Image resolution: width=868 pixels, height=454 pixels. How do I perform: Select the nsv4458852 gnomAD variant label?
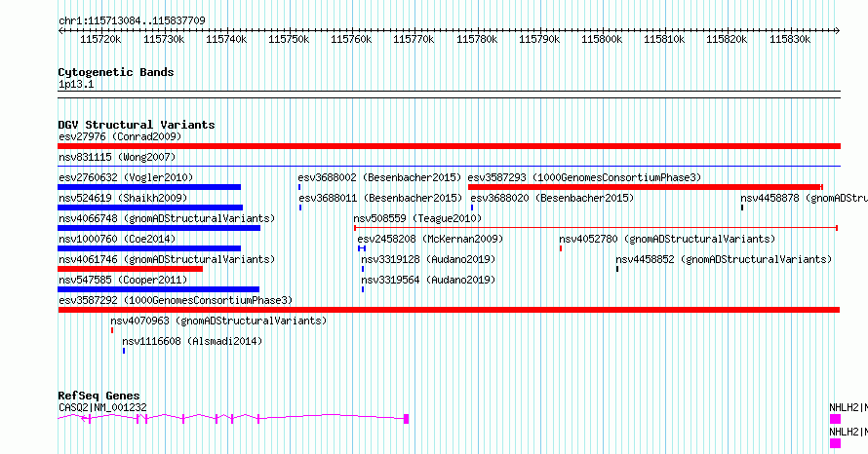(x=724, y=259)
